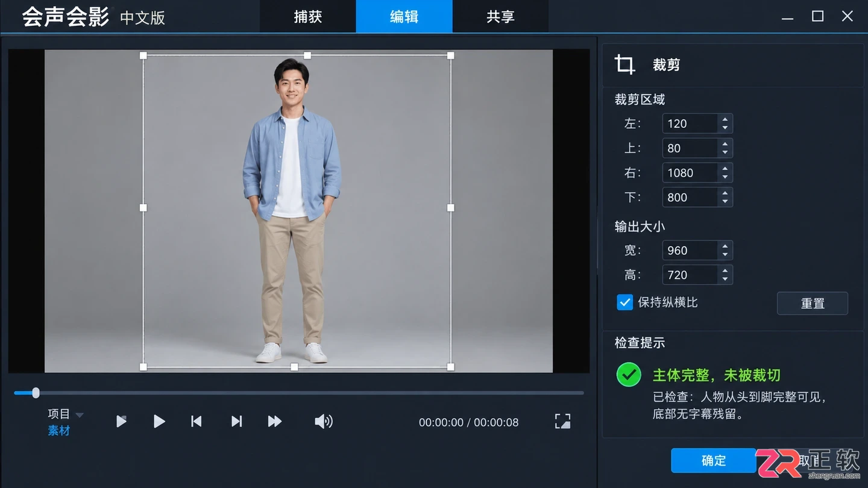The height and width of the screenshot is (488, 868).
Task: Open the 编辑 tab
Action: 404,16
